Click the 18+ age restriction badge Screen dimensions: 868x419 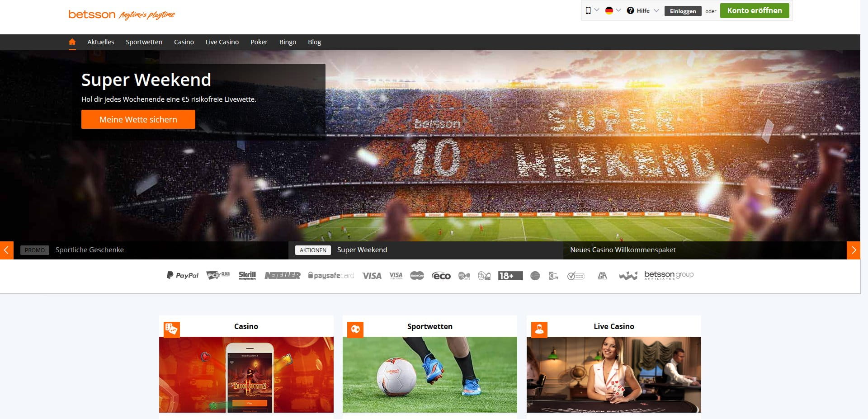pos(510,276)
